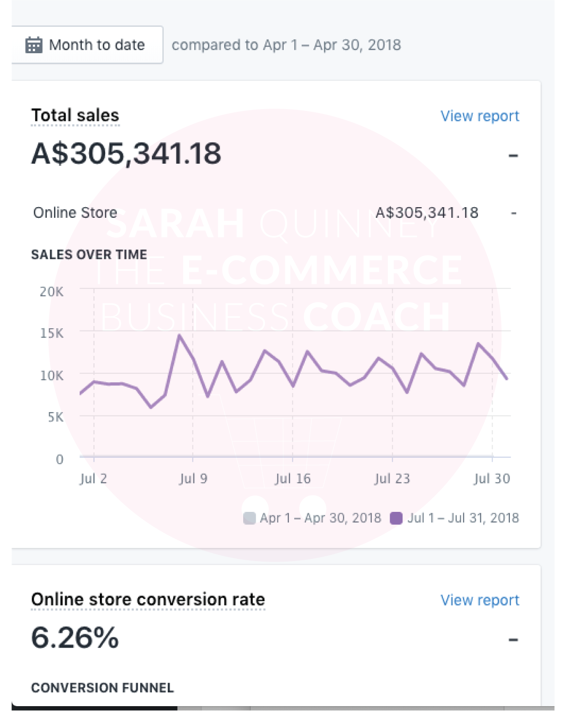Open the Month to date dropdown
588x727 pixels.
click(87, 45)
